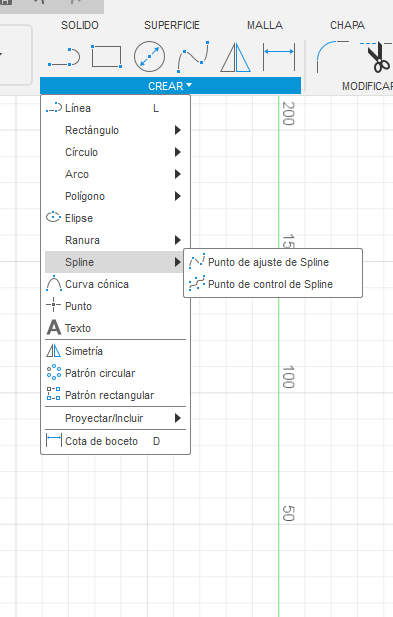Choose Elipse from the menu
This screenshot has width=393, height=617.
tap(116, 218)
